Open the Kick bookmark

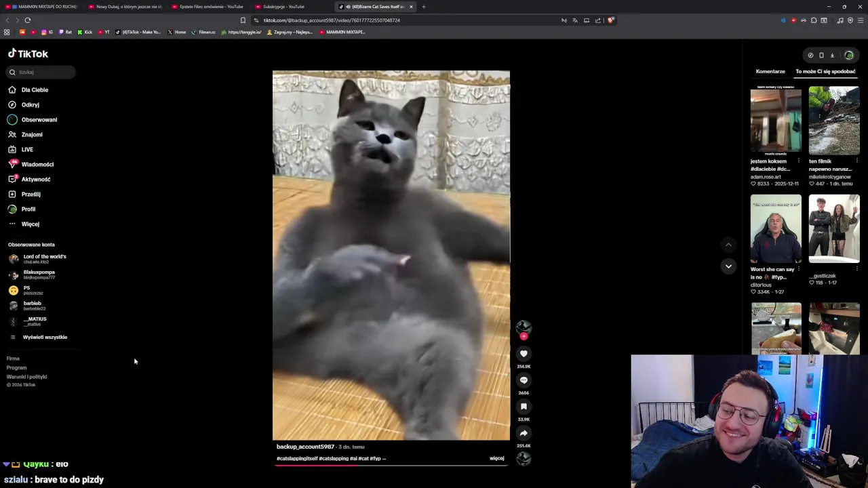pyautogui.click(x=85, y=32)
